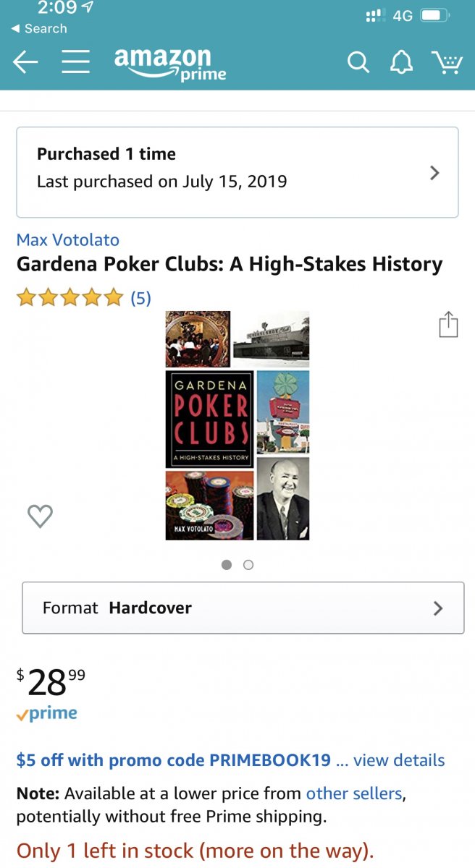View details of PRIMEBOOK19 promo
This screenshot has height=868, width=475.
[399, 760]
